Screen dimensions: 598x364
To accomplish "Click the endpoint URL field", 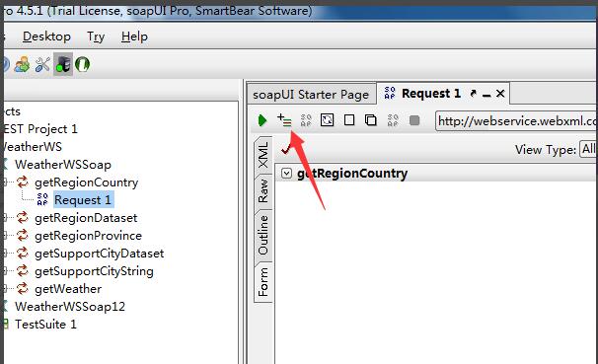I will 516,121.
